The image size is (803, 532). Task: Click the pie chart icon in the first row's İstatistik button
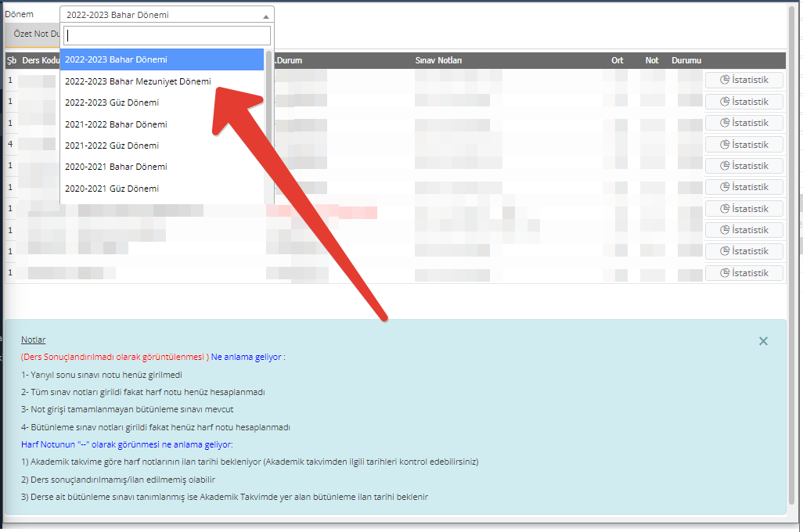[x=725, y=81]
